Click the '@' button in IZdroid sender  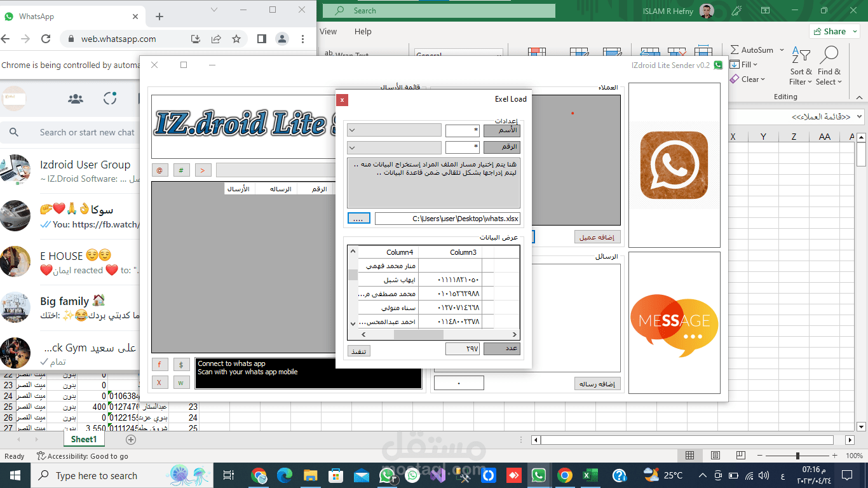tap(159, 170)
